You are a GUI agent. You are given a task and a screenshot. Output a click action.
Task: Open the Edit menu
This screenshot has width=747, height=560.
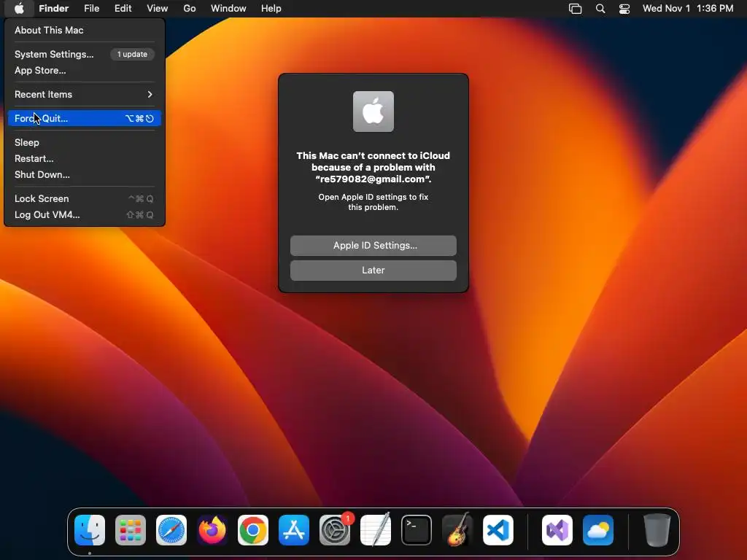(x=123, y=9)
